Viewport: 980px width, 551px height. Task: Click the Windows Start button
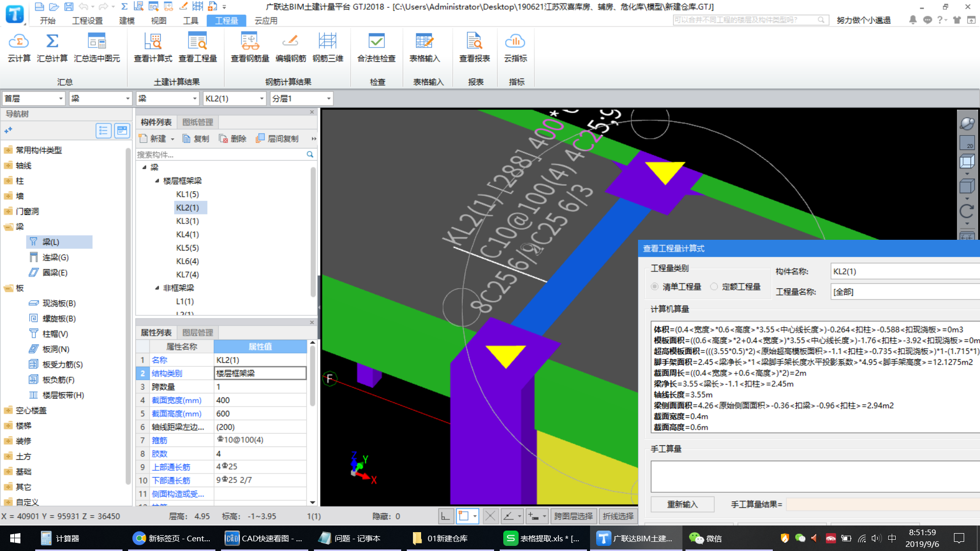point(15,538)
